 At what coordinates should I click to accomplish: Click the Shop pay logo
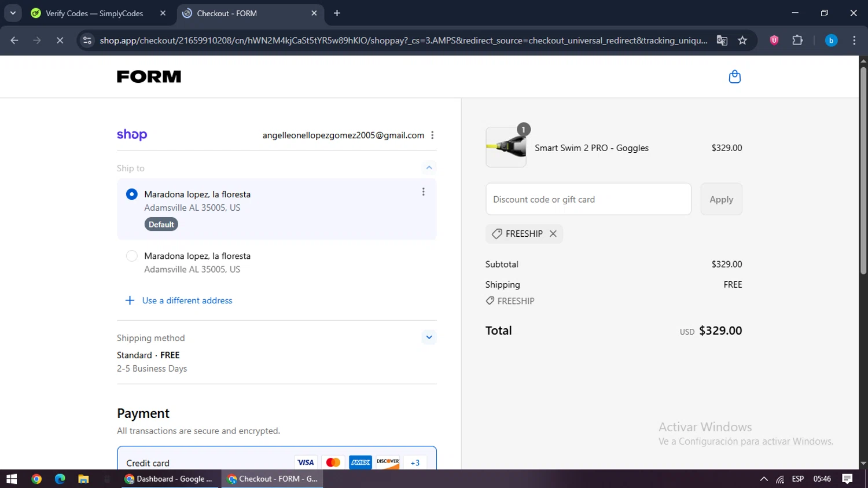(x=132, y=135)
